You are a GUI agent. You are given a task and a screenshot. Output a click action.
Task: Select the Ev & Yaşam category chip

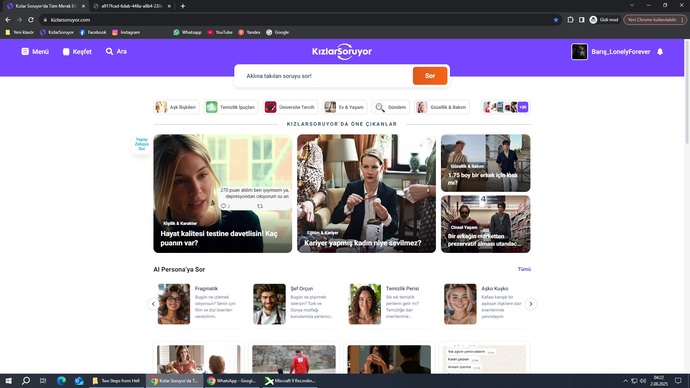point(345,107)
